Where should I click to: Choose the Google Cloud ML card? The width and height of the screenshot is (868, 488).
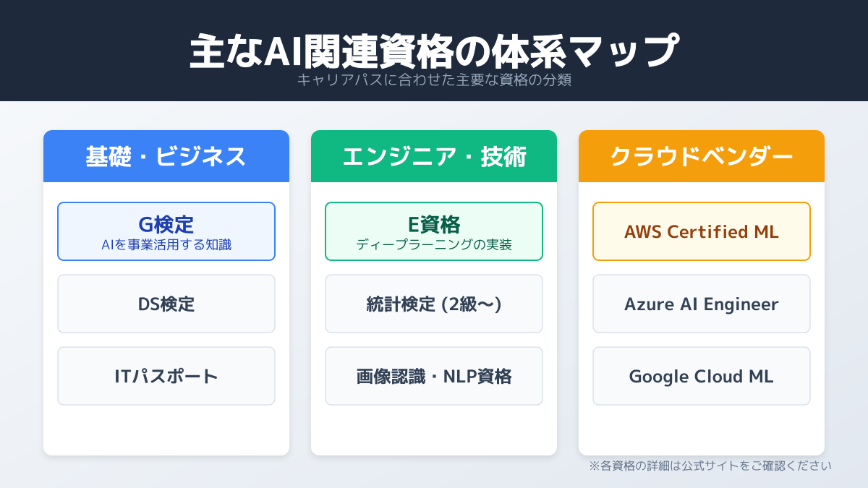(x=702, y=376)
